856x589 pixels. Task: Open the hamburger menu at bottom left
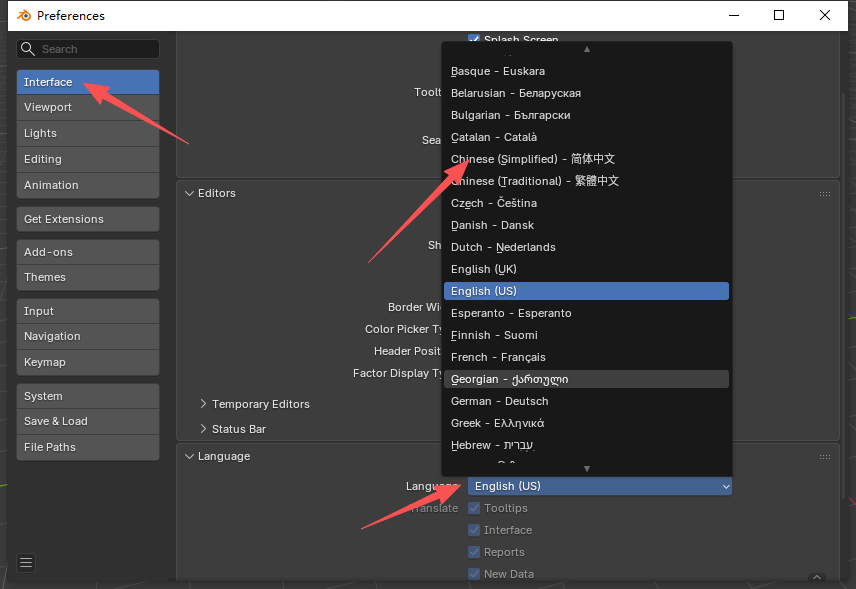(x=25, y=562)
